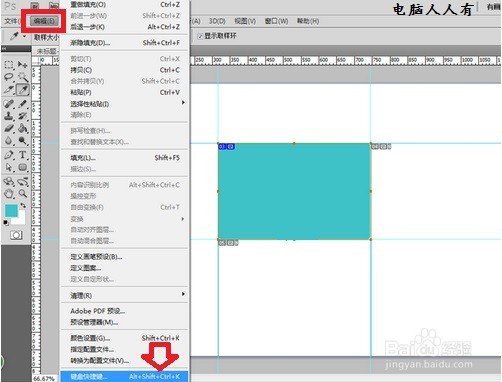Open the tool preset picker dropdown arrow

pos(24,36)
